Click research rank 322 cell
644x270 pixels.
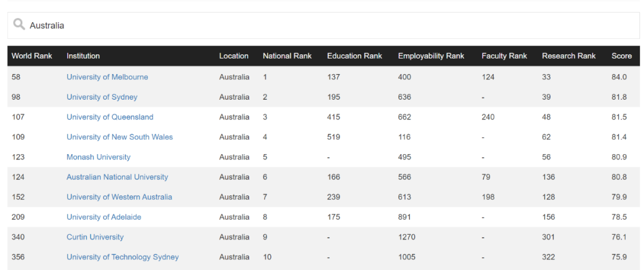[x=549, y=257]
